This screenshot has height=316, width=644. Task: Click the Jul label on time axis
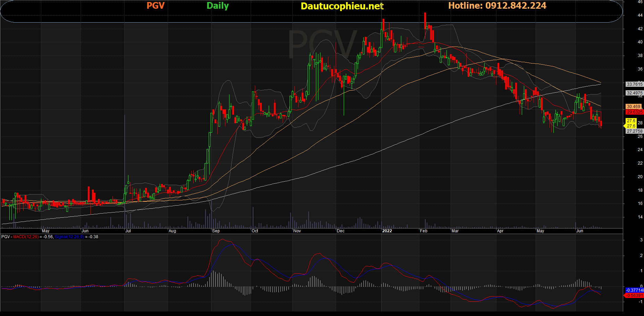[128, 231]
